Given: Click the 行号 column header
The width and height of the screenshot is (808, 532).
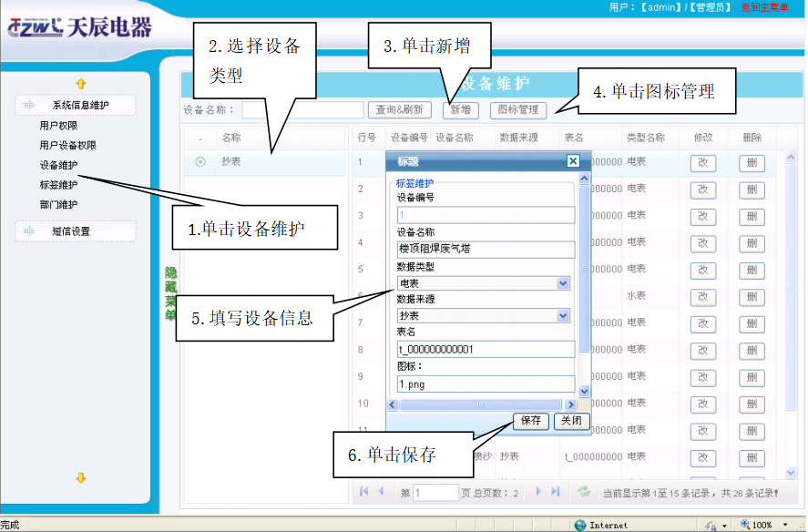Looking at the screenshot, I should (x=367, y=138).
